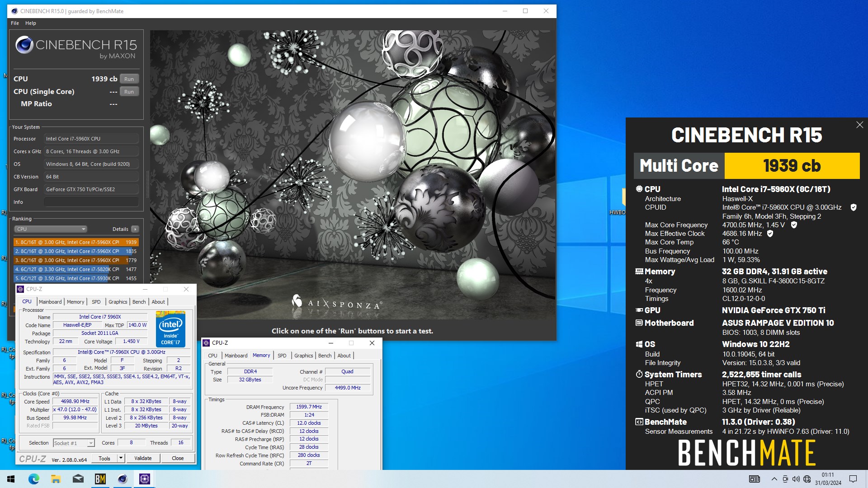The width and height of the screenshot is (868, 488).
Task: Click Max Core Frequency shield icon
Action: [794, 225]
